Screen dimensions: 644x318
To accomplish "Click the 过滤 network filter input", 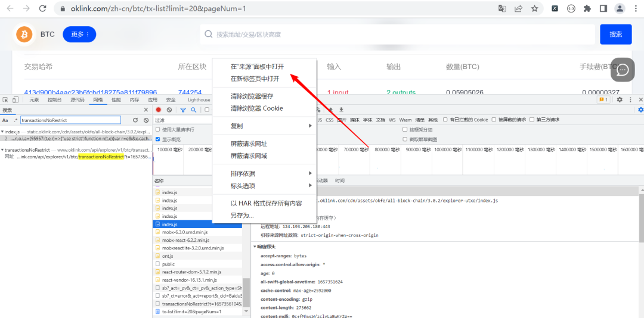I will point(183,120).
